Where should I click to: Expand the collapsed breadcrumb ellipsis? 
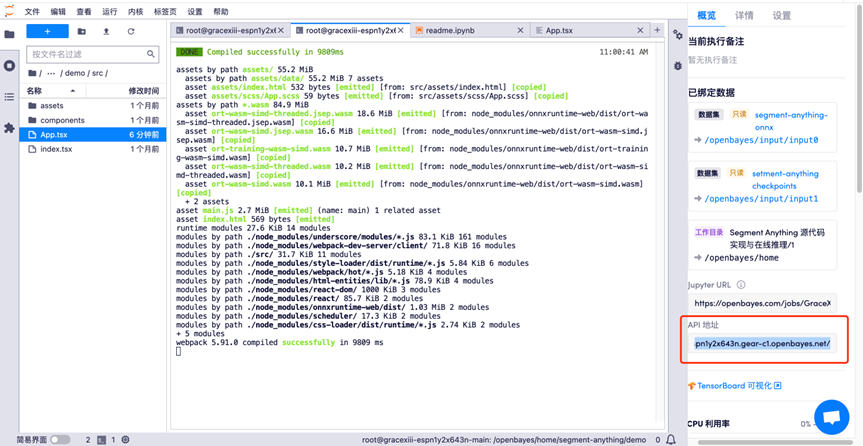[51, 73]
